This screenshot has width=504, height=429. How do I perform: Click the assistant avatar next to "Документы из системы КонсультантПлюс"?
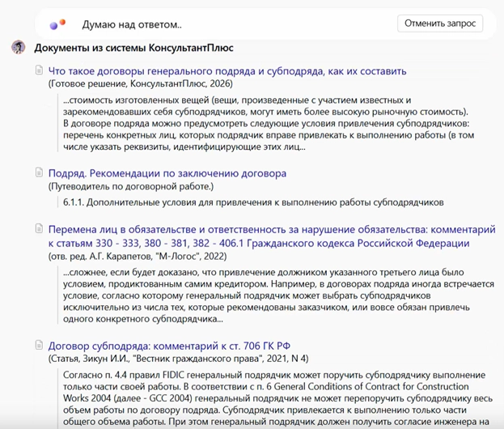point(19,47)
